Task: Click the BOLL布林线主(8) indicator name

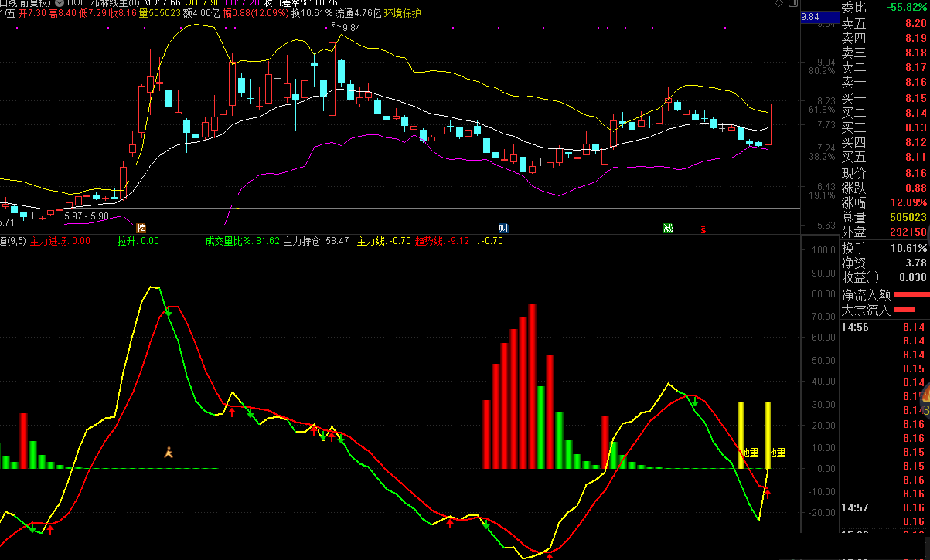Action: pos(103,3)
